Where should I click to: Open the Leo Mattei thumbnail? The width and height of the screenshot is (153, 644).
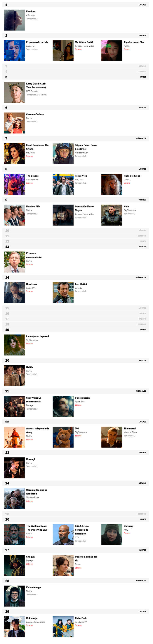click(x=63, y=293)
